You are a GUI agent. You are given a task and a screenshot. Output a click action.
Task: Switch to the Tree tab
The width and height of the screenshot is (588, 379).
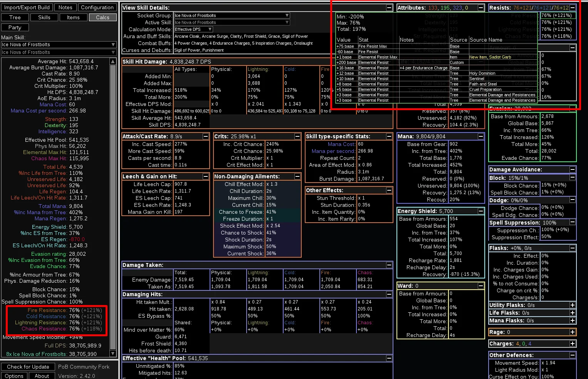point(15,17)
